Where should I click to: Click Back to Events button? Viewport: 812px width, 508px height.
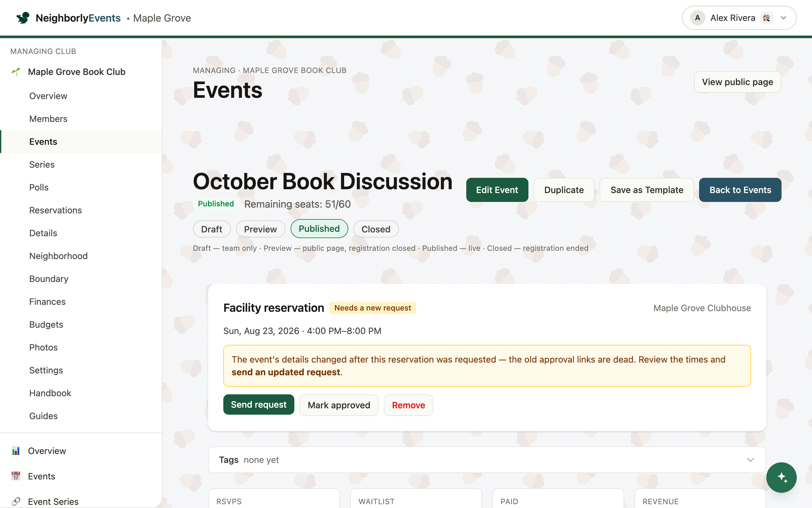pyautogui.click(x=740, y=190)
